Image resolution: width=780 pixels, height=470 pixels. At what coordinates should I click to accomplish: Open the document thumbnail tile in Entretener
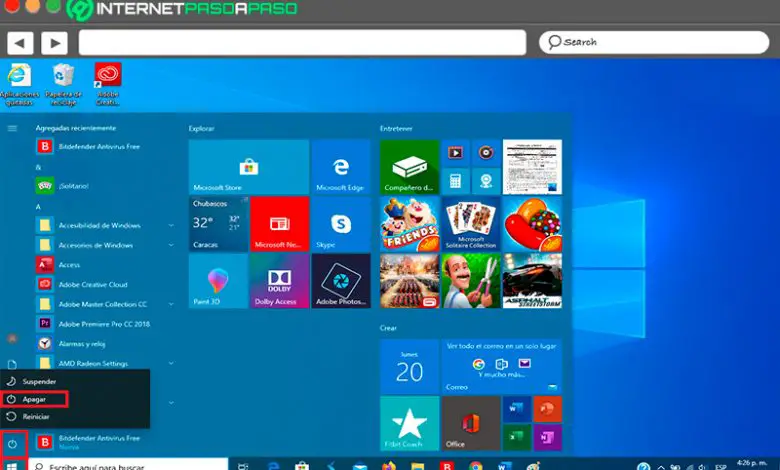coord(532,167)
